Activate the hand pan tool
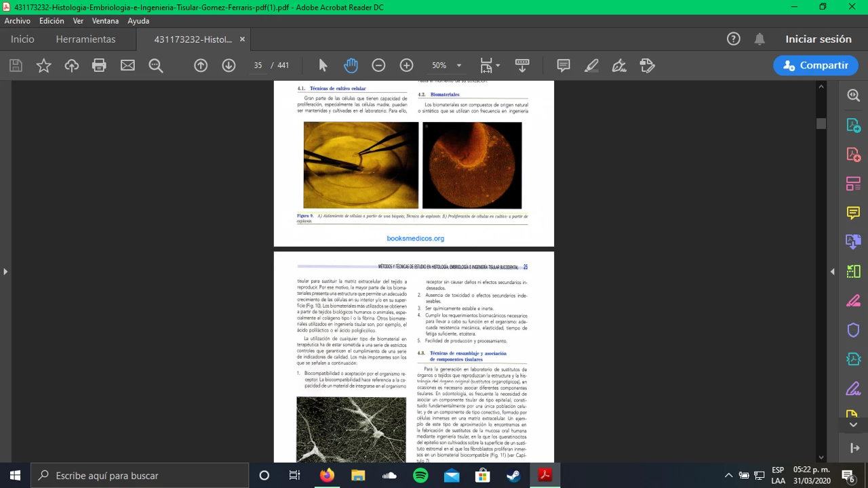868x488 pixels. point(351,66)
